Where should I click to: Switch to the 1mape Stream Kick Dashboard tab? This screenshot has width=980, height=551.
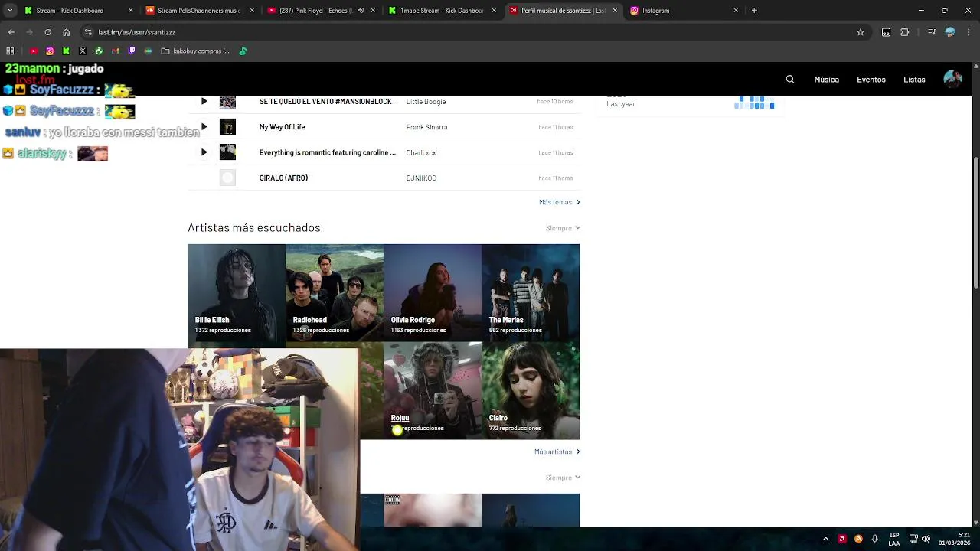pyautogui.click(x=442, y=11)
